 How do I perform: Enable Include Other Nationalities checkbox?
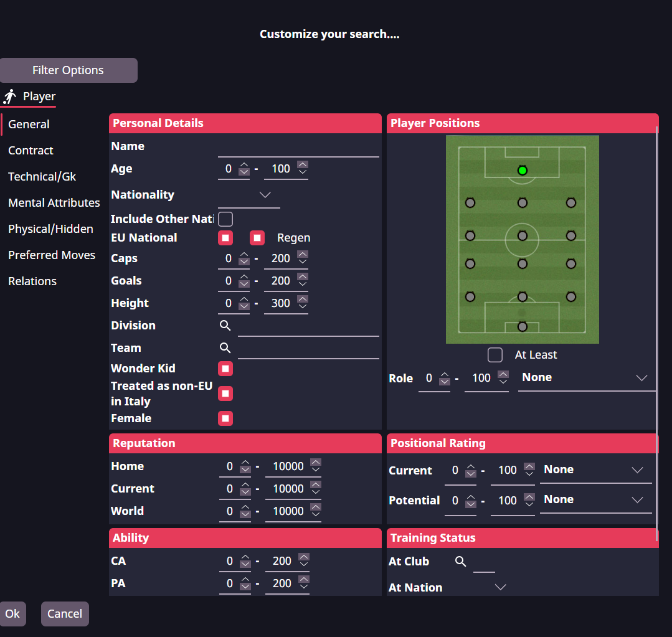click(x=225, y=219)
